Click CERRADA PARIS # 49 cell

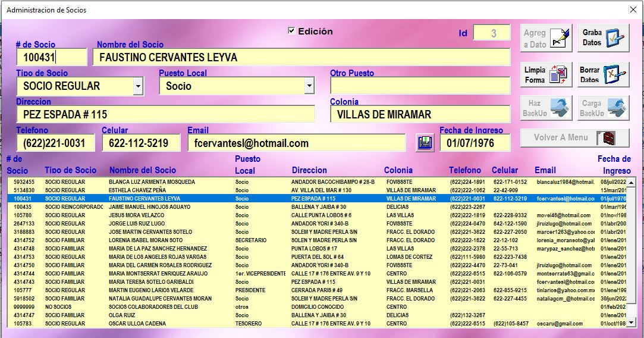click(x=317, y=290)
